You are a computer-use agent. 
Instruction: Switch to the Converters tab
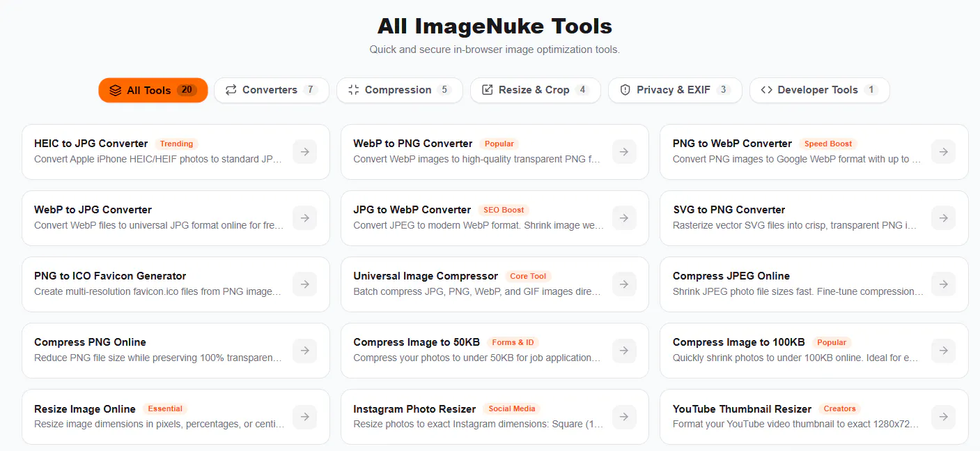coord(272,90)
